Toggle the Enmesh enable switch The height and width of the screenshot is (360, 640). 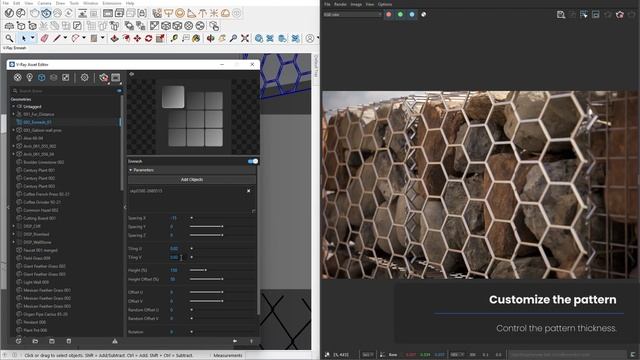253,161
